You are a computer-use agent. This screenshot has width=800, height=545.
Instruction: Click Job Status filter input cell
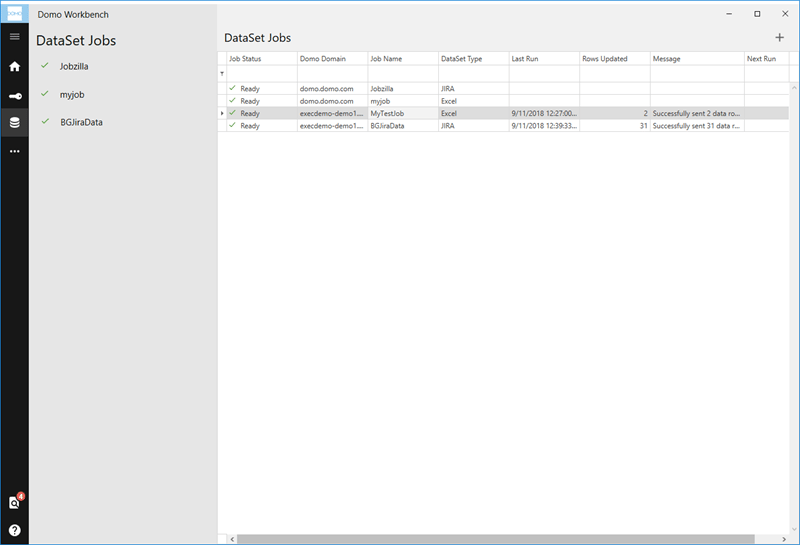tap(261, 73)
